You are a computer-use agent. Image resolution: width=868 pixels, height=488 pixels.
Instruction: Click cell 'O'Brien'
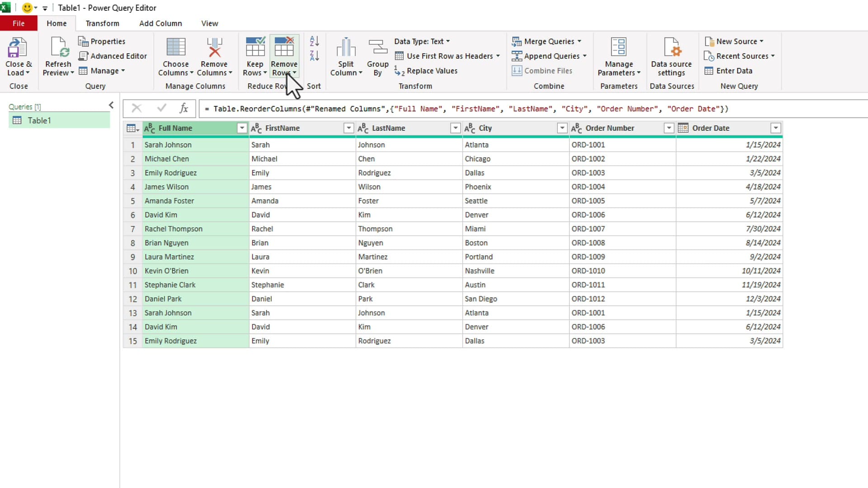click(x=409, y=271)
